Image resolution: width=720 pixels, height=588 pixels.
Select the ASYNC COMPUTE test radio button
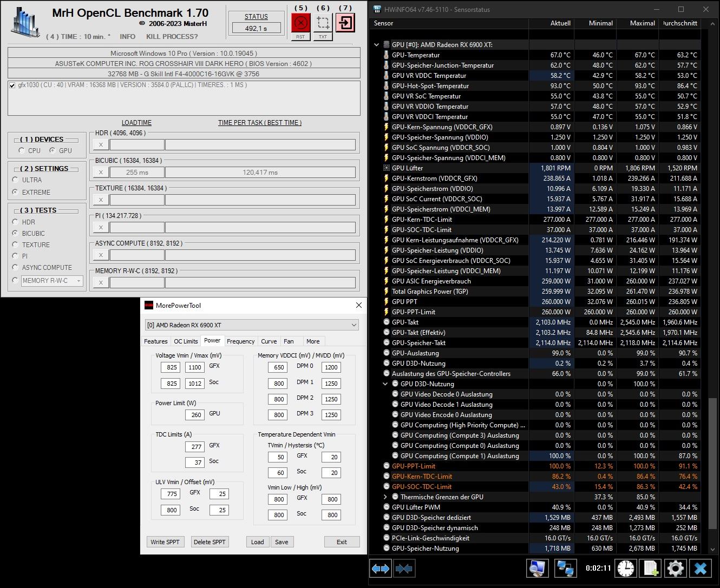pos(15,267)
